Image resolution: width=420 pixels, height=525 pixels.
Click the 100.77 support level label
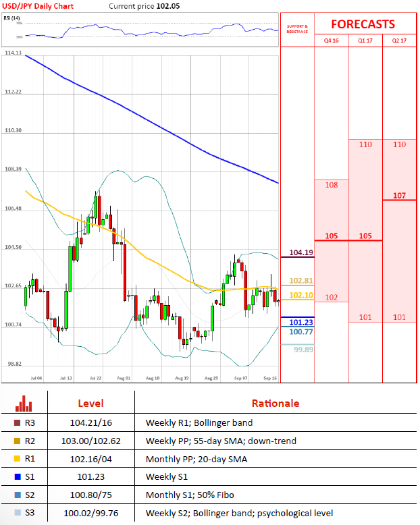point(301,332)
